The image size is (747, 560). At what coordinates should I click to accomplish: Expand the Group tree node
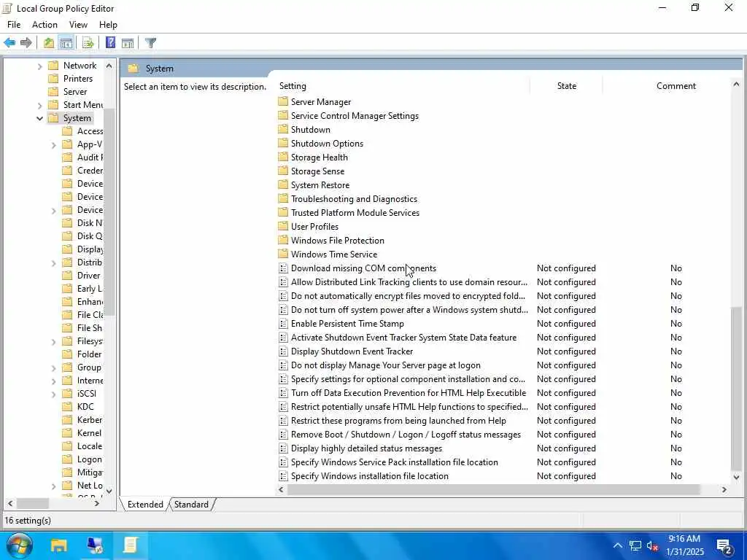coord(54,367)
